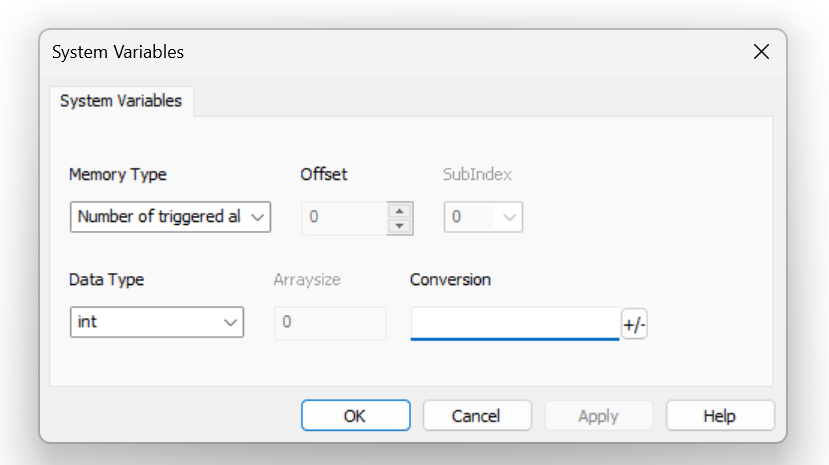Open the SubIndex dropdown chevron
Screen dimensions: 829x465
[509, 217]
